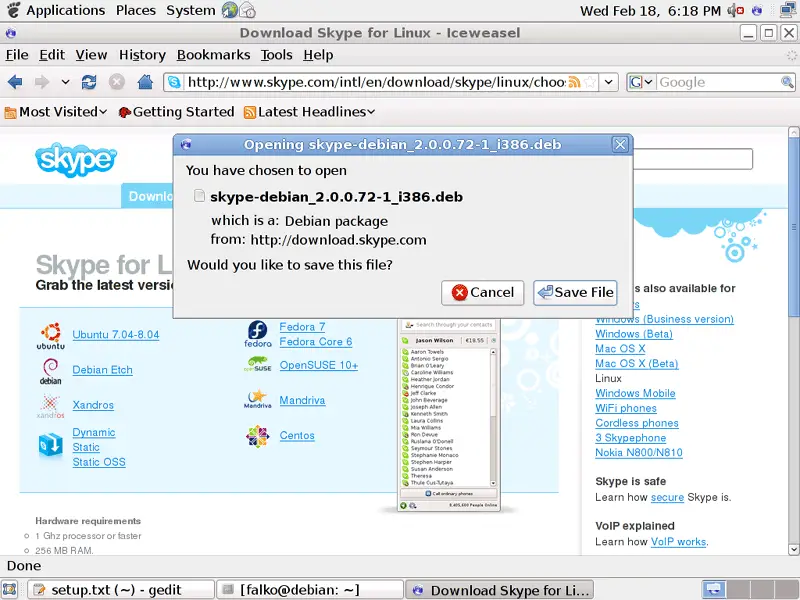Click the Xandros logo icon
800x600 pixels.
tap(51, 406)
